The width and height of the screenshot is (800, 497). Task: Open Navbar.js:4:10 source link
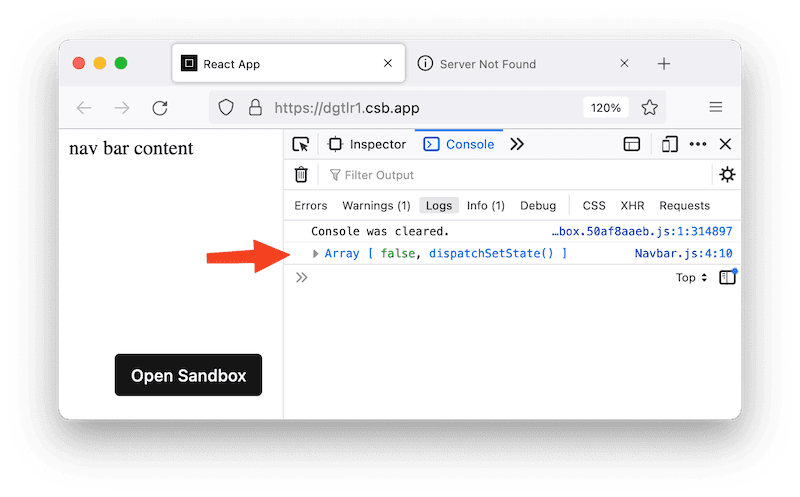point(683,254)
